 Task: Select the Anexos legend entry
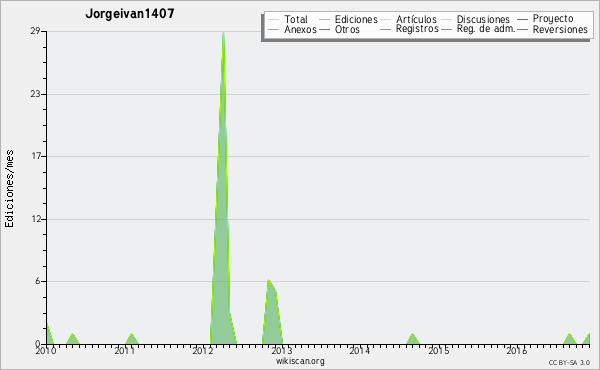(x=300, y=30)
